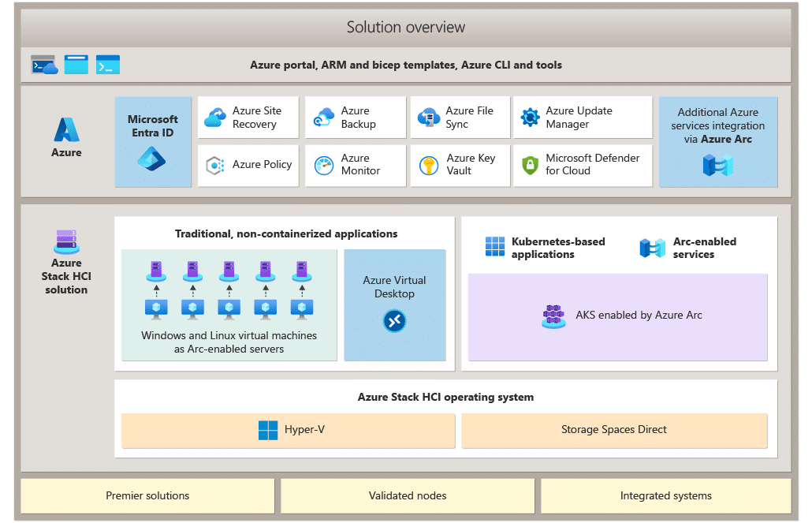
Task: Click the Azure Arc icon under Additional services
Action: [x=717, y=165]
